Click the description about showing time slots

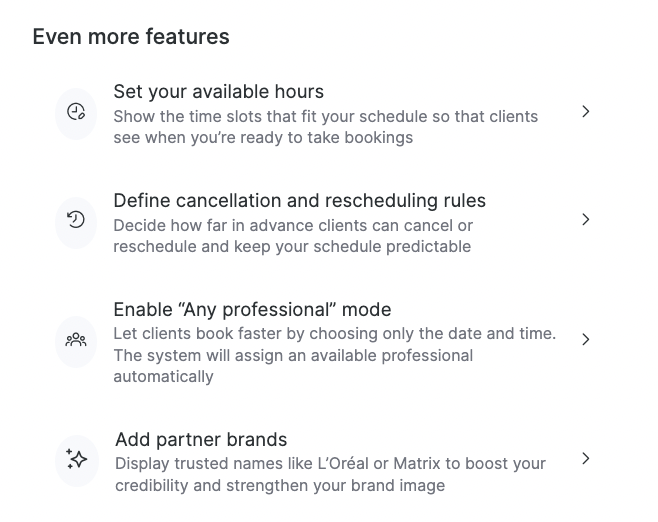(325, 127)
